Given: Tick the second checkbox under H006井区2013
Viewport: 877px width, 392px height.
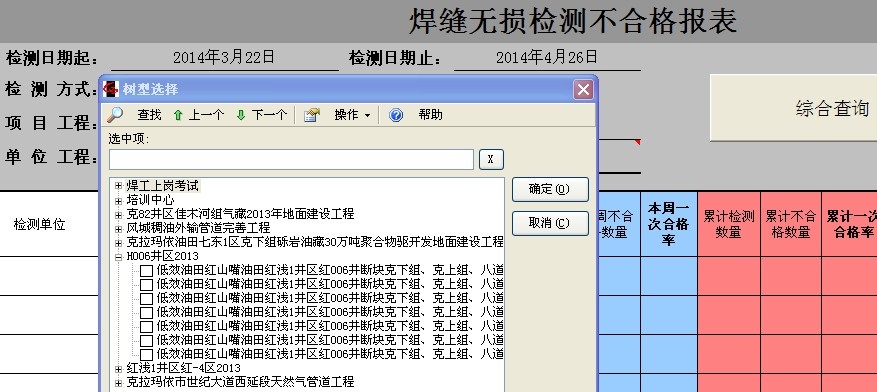Looking at the screenshot, I should click(147, 285).
